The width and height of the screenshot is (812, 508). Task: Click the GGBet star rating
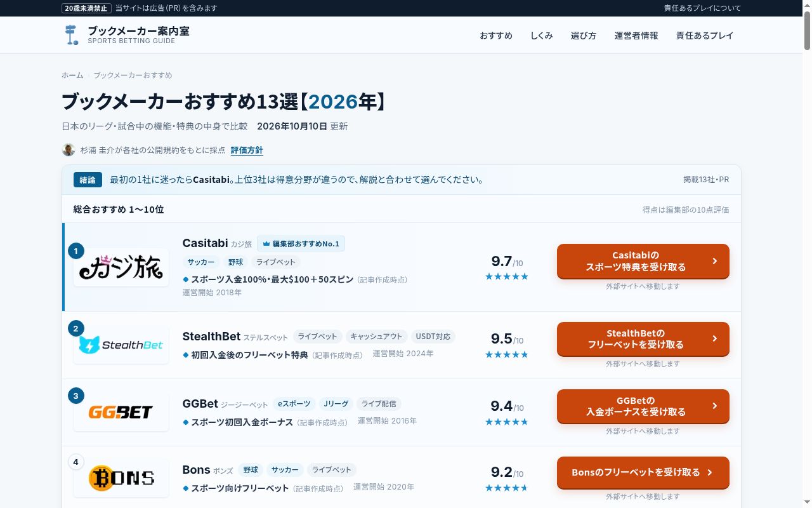click(x=507, y=422)
